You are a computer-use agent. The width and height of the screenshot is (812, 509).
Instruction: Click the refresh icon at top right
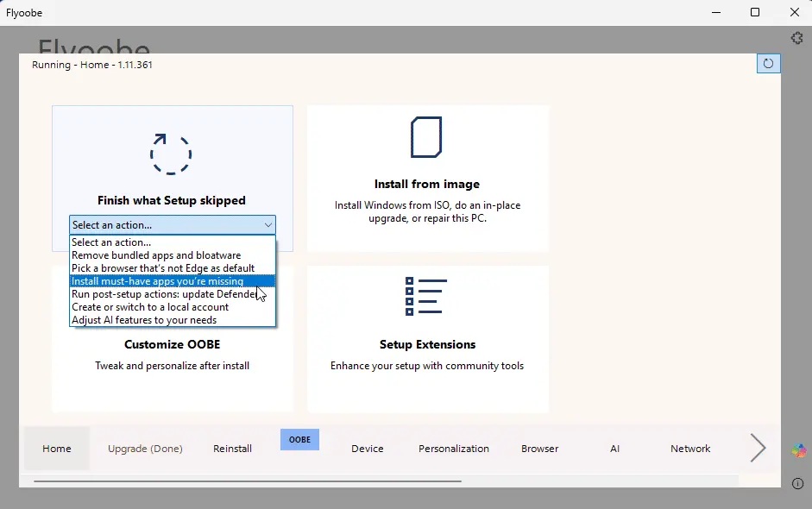769,64
